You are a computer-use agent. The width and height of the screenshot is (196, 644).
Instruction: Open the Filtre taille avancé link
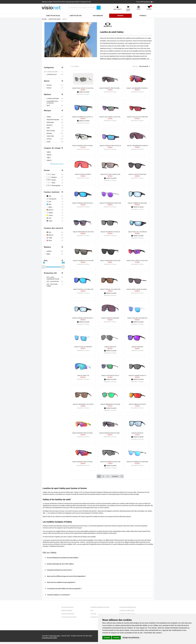point(57,164)
